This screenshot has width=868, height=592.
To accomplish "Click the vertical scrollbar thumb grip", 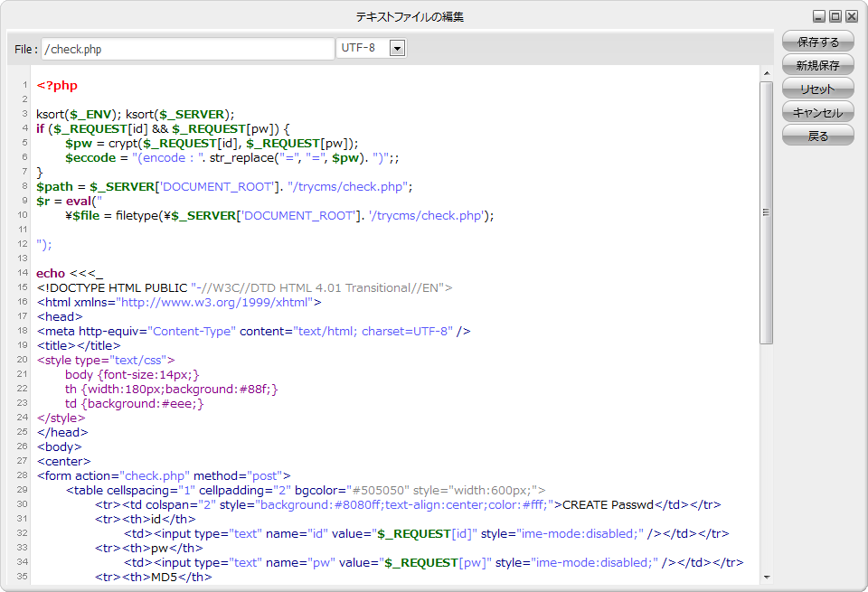I will (766, 212).
